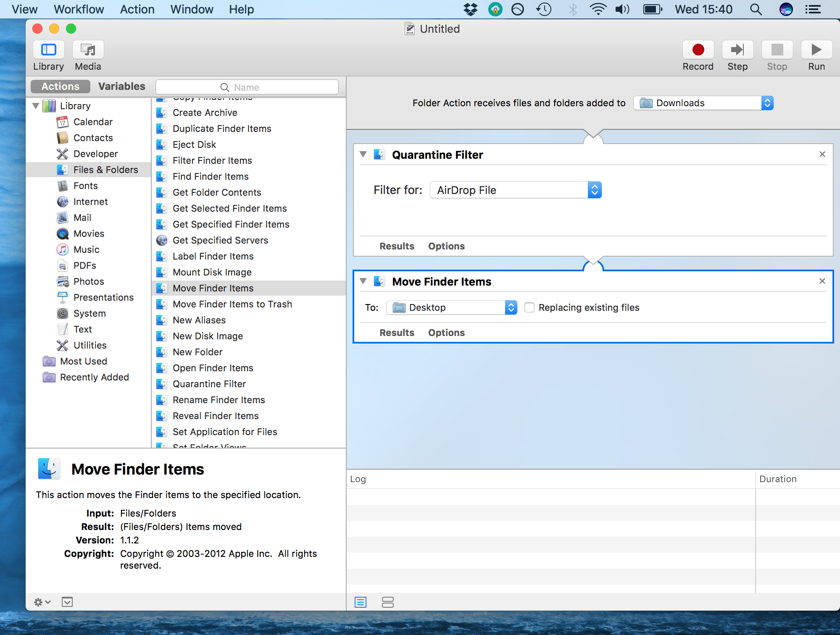Show the workflow variables view
Image resolution: width=840 pixels, height=635 pixels.
coord(388,602)
